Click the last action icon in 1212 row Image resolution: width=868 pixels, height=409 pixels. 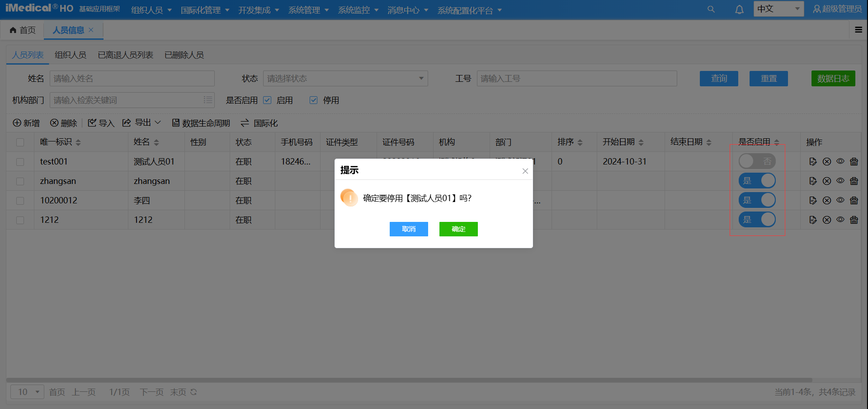(x=854, y=220)
